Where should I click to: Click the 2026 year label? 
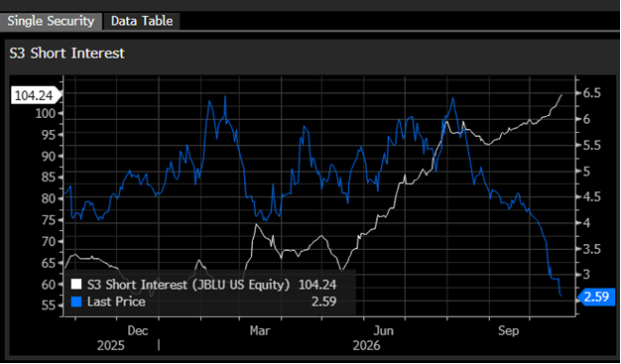366,345
